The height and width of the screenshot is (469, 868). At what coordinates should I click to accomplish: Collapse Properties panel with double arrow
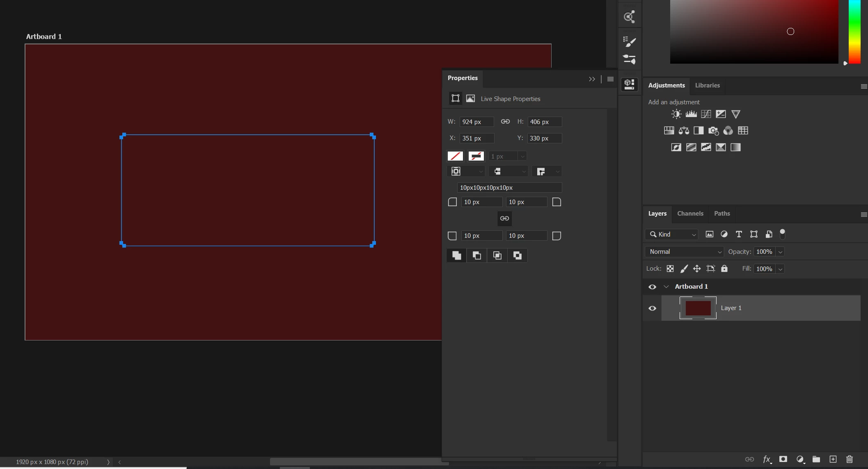click(x=592, y=79)
